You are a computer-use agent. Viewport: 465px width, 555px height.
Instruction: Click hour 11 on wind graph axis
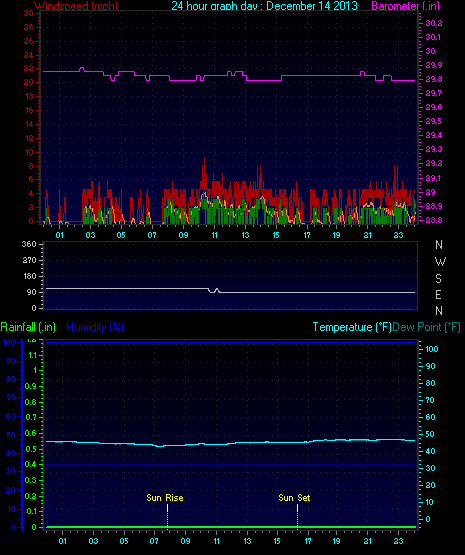tap(214, 235)
